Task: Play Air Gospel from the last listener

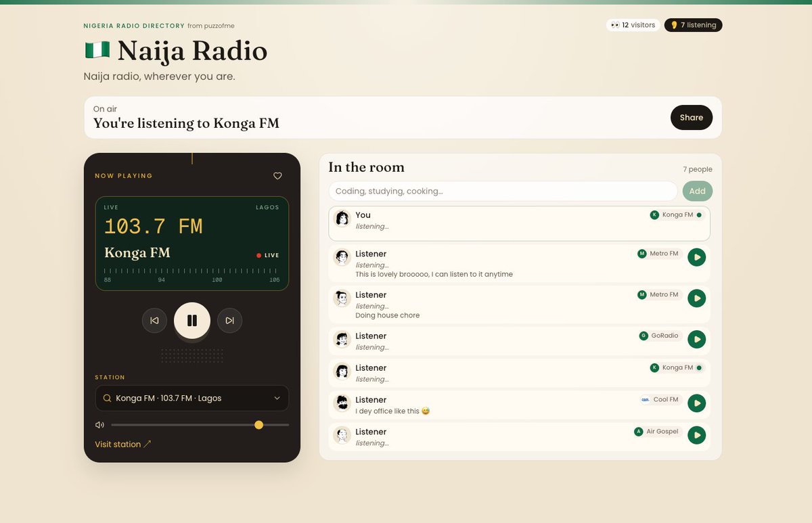Action: (x=697, y=435)
